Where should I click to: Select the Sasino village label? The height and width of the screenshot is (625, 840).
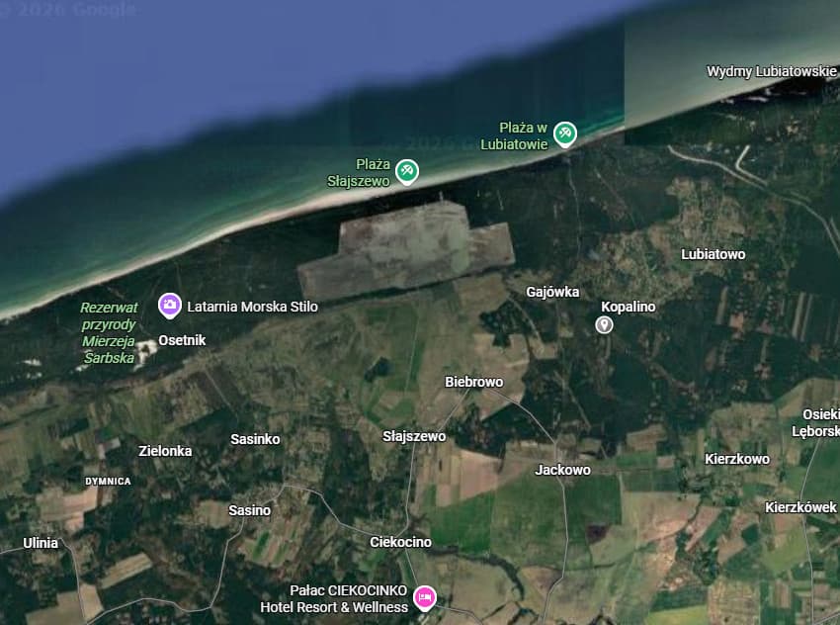coord(249,510)
